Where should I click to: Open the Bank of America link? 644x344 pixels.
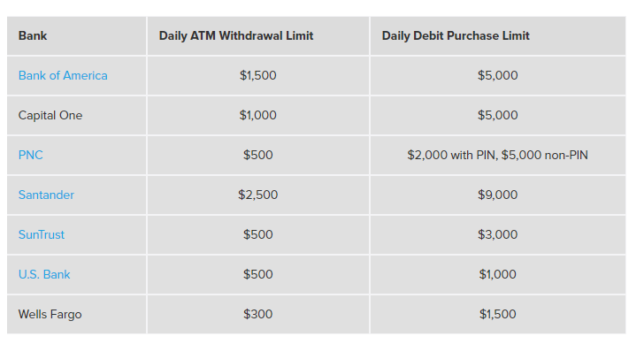tap(63, 75)
